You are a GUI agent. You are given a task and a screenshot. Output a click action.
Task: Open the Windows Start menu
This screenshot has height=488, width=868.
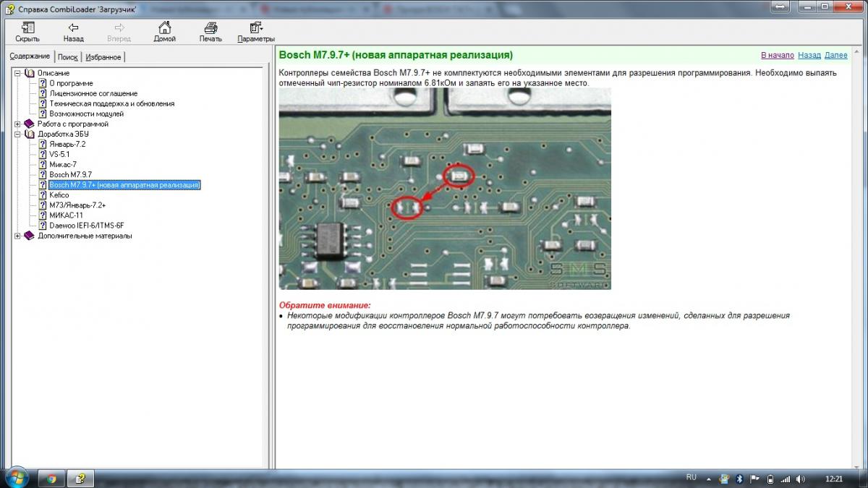click(16, 478)
